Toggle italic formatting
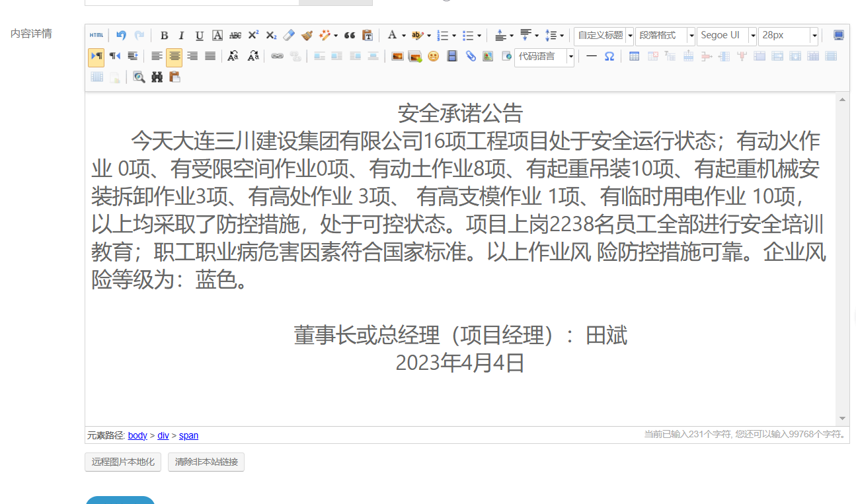 point(181,35)
